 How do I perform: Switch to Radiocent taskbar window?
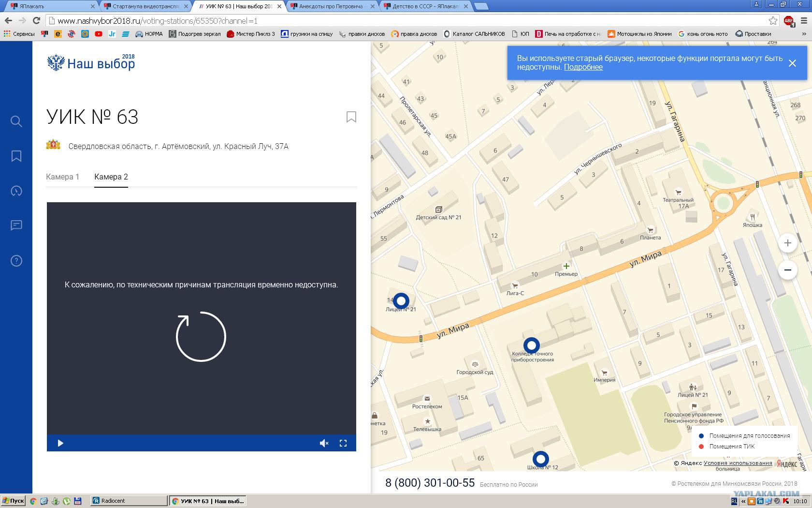tap(129, 501)
